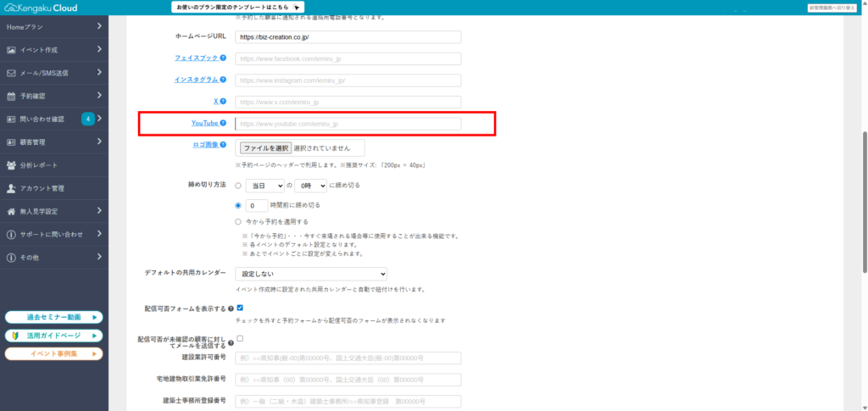Click the フェイスブック label link
Screen dimensions: 868x411
click(x=197, y=58)
